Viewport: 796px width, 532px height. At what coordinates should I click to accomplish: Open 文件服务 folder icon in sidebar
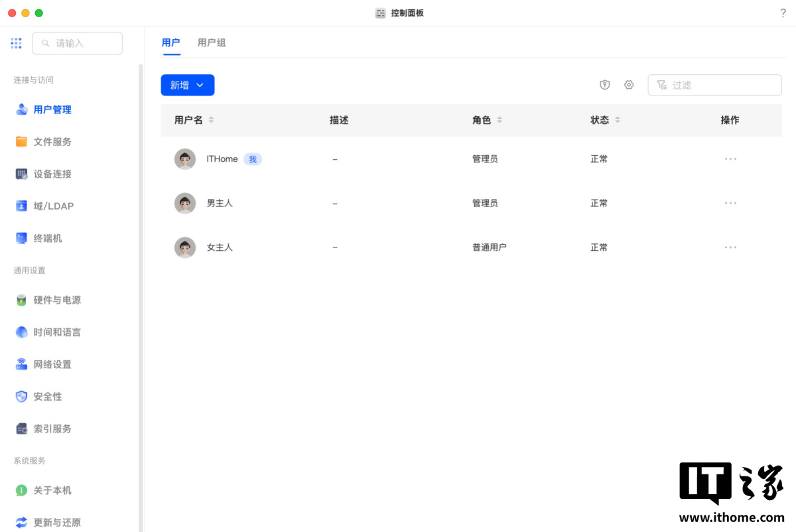coord(21,141)
